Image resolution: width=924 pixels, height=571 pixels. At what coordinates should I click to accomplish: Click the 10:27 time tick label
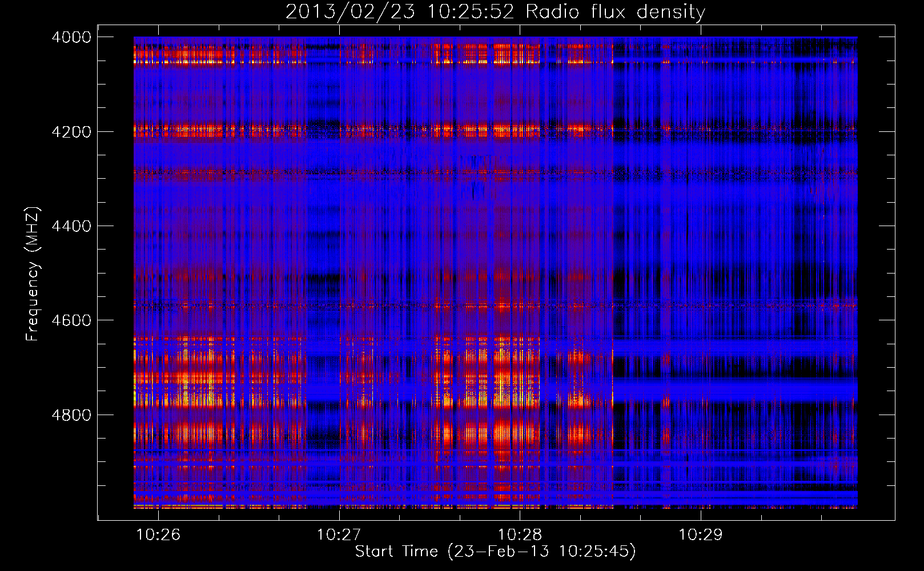(x=339, y=534)
